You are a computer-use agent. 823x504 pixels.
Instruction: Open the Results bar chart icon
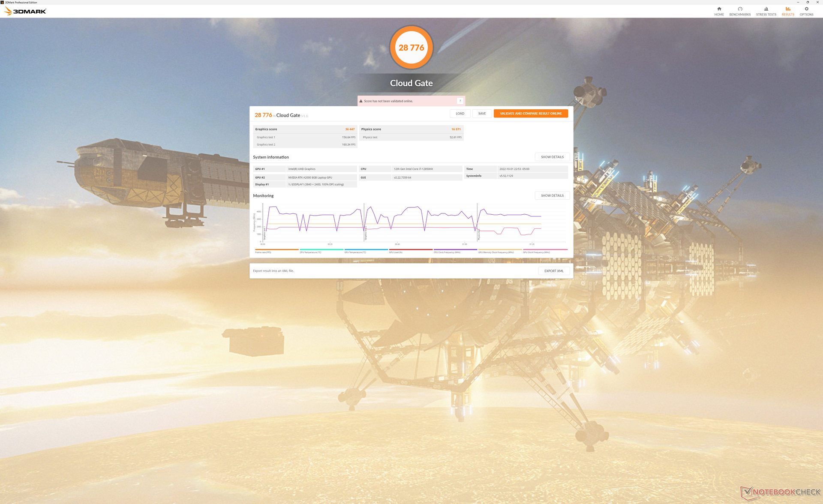(787, 9)
